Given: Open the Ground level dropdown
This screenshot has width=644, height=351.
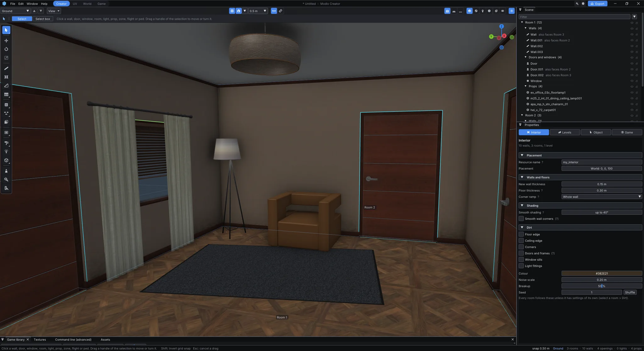Looking at the screenshot, I should coord(15,11).
